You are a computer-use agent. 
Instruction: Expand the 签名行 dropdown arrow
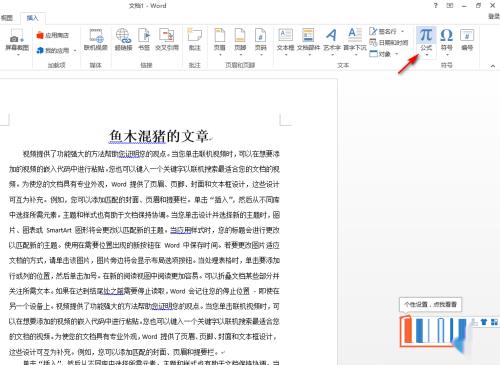click(x=402, y=32)
